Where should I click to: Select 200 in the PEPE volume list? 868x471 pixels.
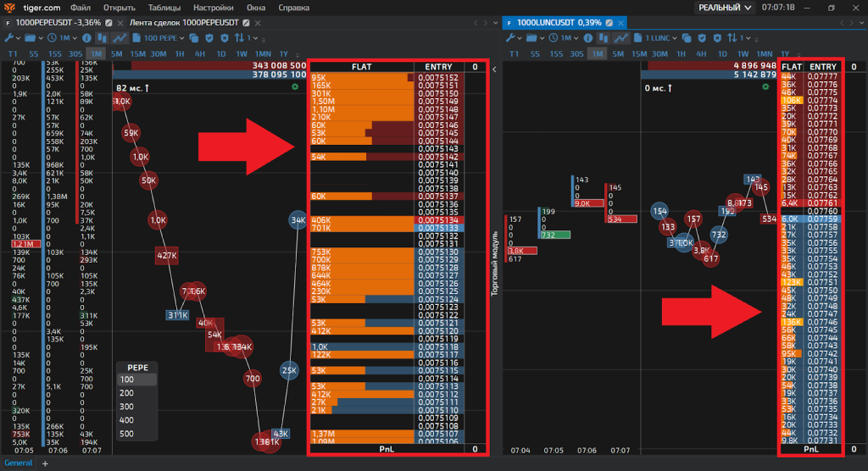coord(136,393)
